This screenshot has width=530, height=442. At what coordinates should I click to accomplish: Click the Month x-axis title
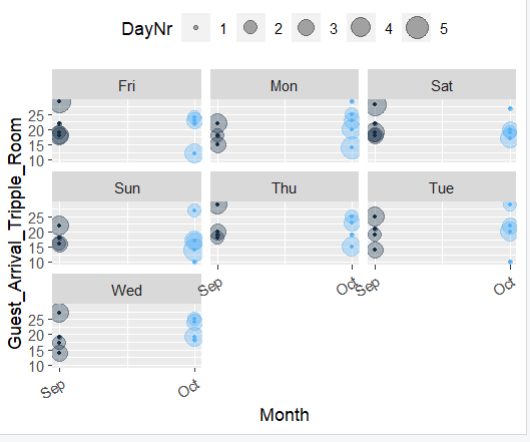click(284, 415)
